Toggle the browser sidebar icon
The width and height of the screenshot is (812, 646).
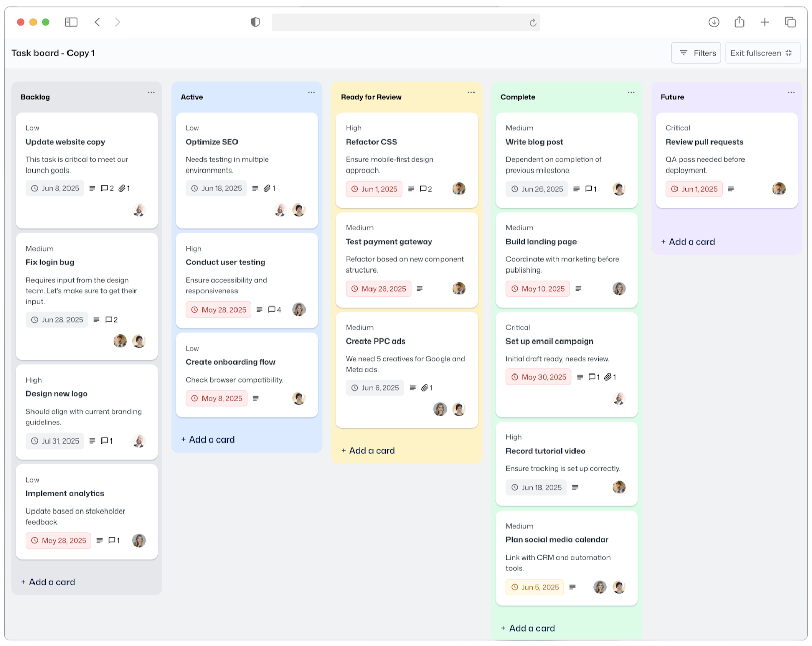click(71, 22)
